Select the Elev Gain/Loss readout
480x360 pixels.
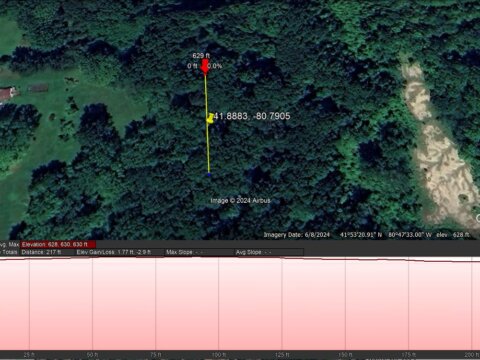pyautogui.click(x=114, y=252)
